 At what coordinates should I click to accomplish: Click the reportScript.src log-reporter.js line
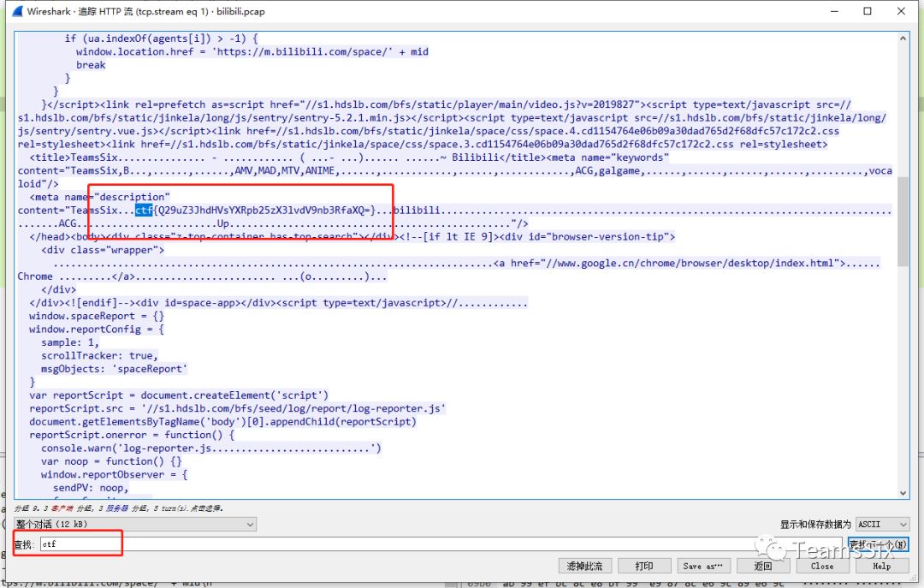pos(238,409)
